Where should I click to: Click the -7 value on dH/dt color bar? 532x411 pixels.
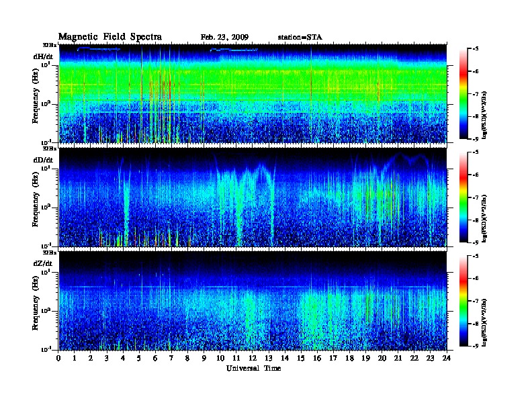click(x=476, y=94)
